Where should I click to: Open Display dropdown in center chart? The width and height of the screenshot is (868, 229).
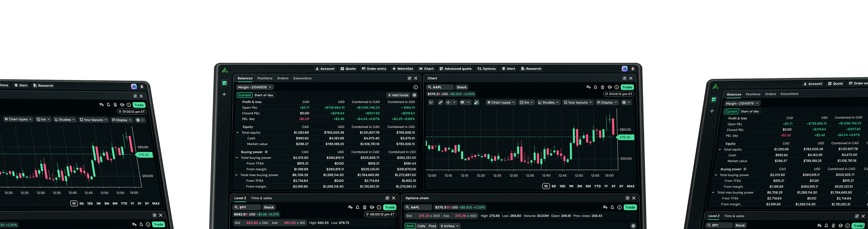pos(607,103)
